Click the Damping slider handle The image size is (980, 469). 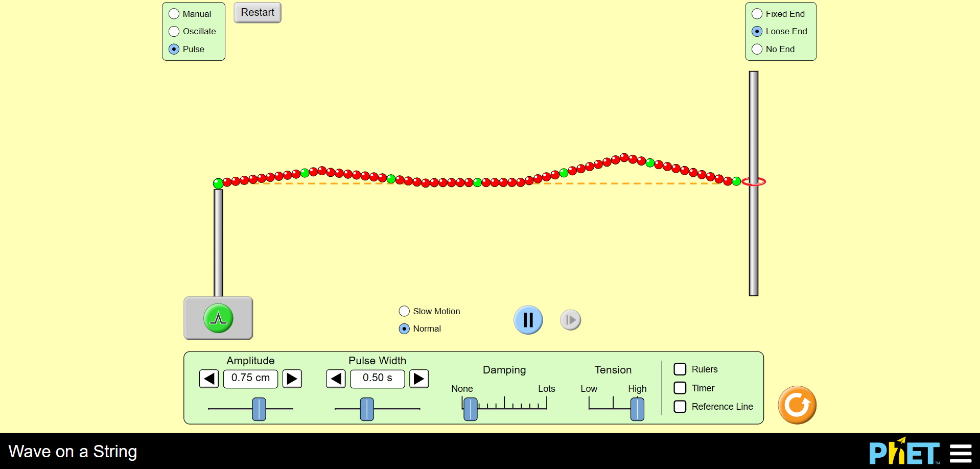click(470, 409)
